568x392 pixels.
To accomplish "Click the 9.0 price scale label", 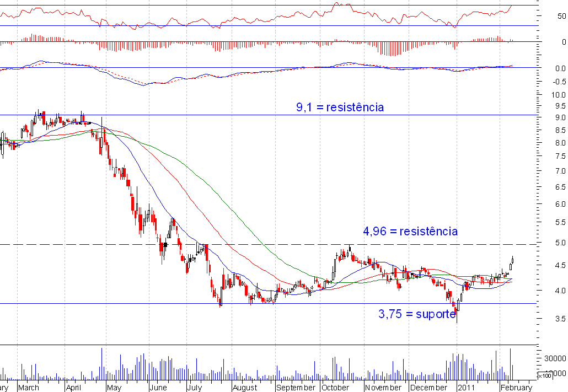I will pyautogui.click(x=560, y=118).
